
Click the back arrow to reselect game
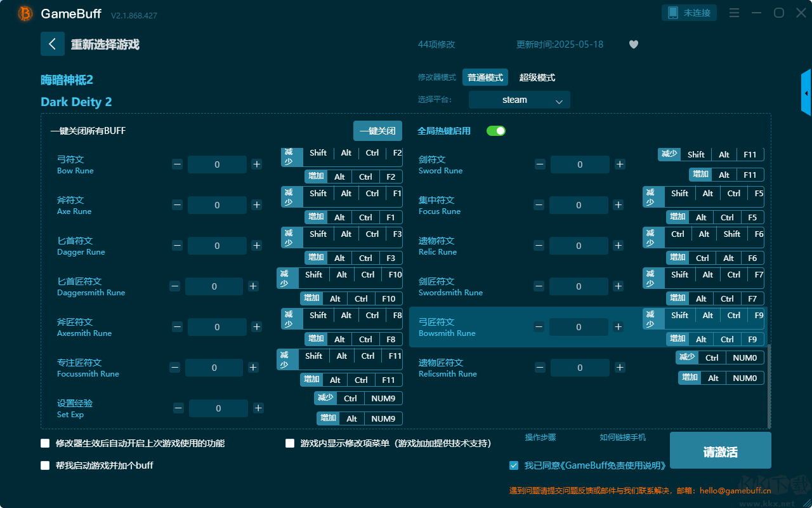(x=53, y=44)
